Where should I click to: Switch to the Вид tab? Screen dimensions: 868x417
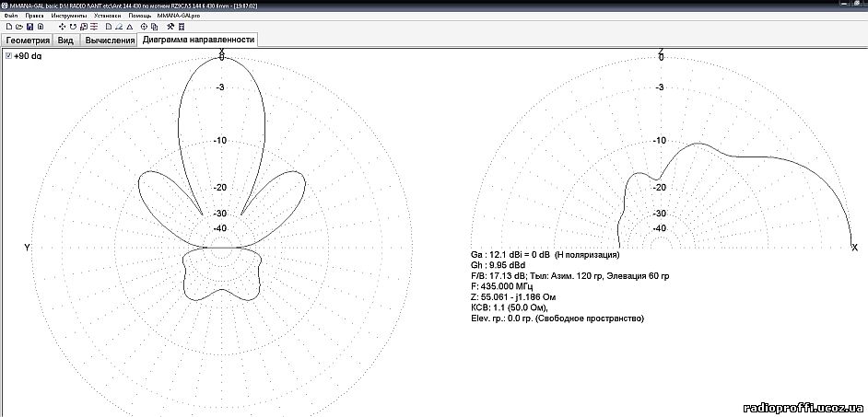click(x=65, y=41)
